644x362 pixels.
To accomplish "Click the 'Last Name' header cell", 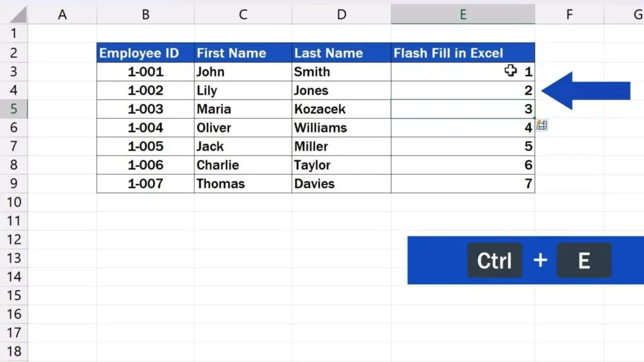I will pyautogui.click(x=341, y=53).
